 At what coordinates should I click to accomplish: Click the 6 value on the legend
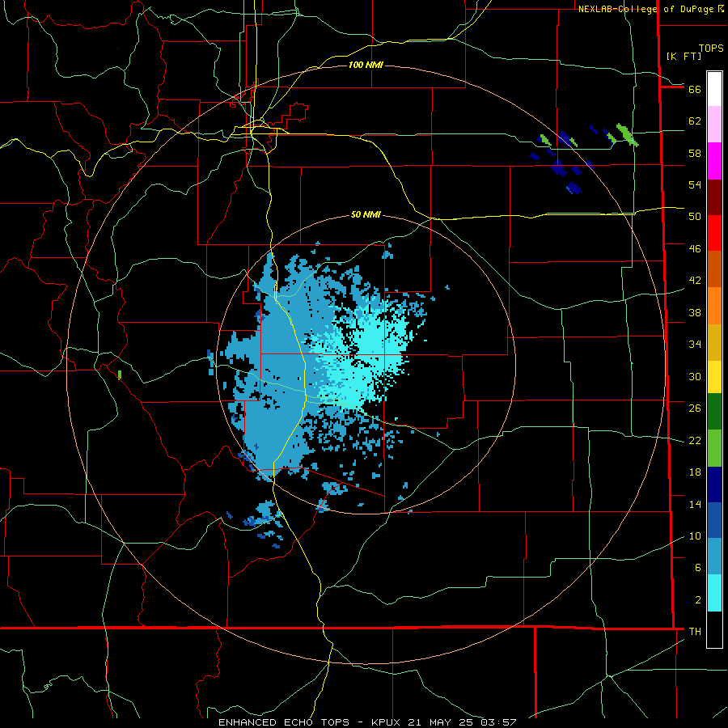pyautogui.click(x=698, y=568)
